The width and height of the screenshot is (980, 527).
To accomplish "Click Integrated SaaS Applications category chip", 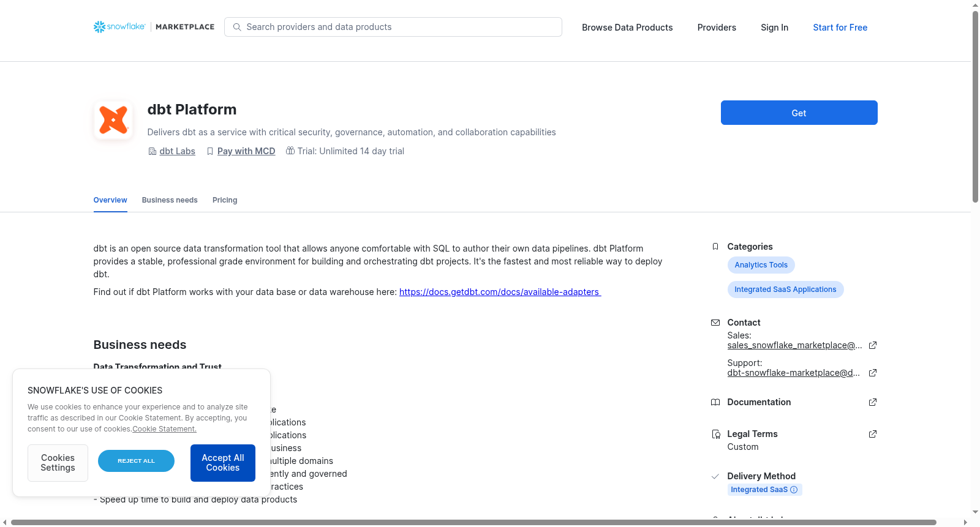I will coord(785,290).
